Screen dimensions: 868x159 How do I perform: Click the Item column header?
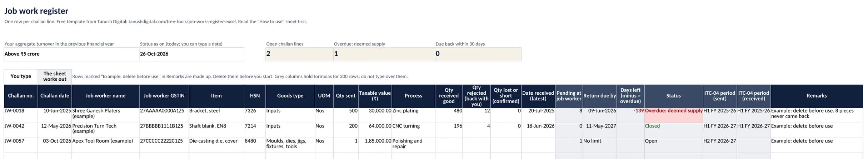216,96
